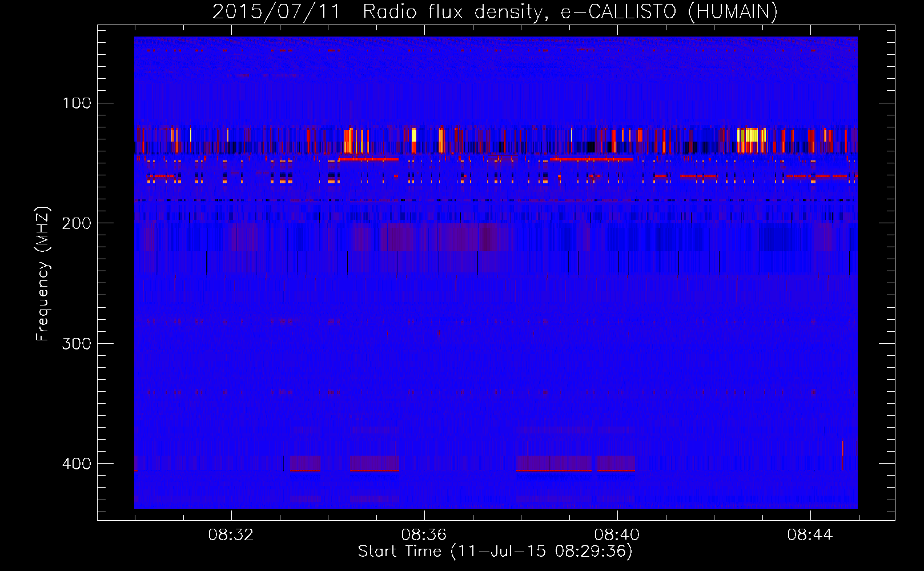Screen dimensions: 924x571
Task: Select the 200 frequency tick label
Action: pyautogui.click(x=77, y=223)
